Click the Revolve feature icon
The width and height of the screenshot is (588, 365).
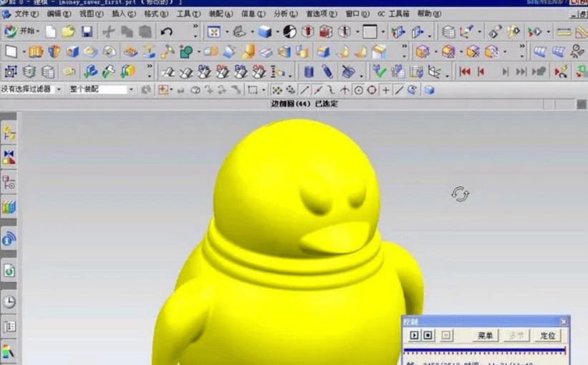click(54, 52)
